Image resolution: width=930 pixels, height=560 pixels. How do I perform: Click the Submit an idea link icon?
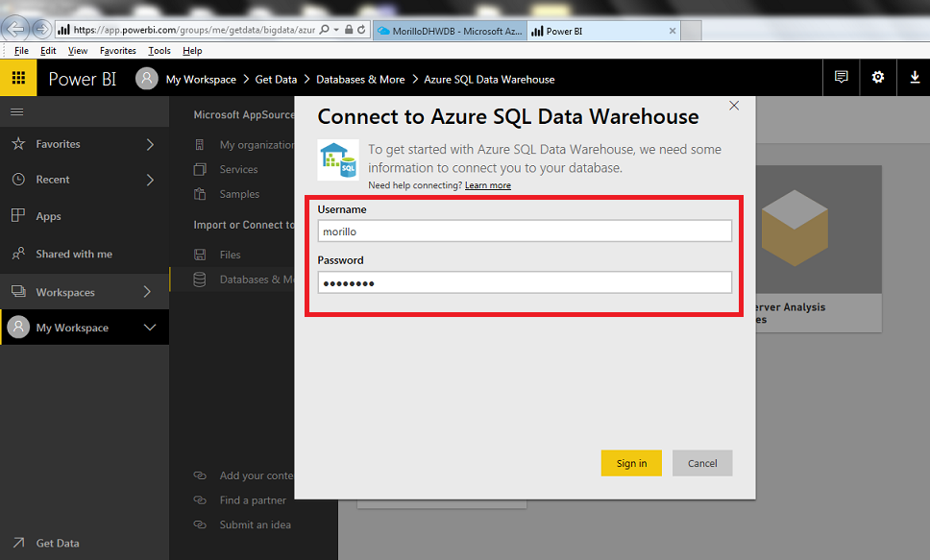(x=200, y=524)
